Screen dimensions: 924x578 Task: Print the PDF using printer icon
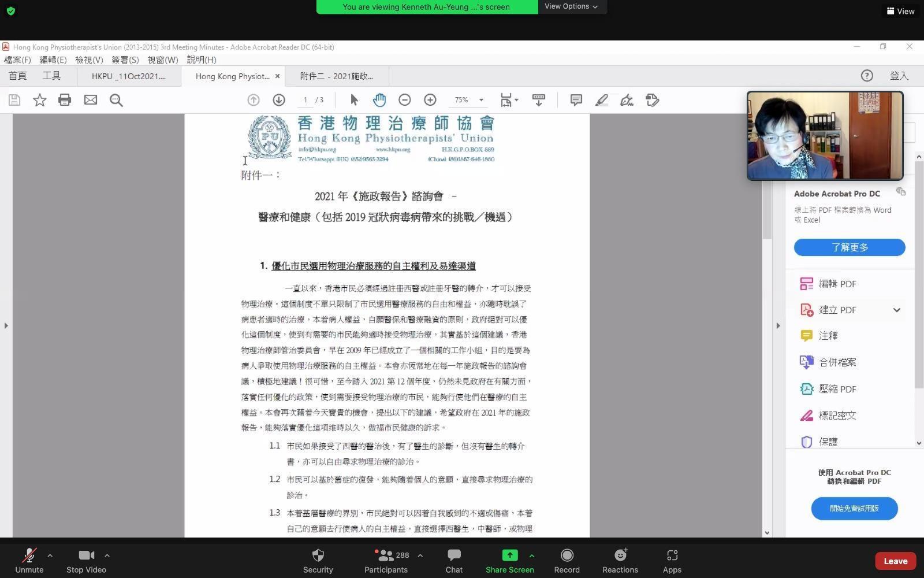point(65,100)
